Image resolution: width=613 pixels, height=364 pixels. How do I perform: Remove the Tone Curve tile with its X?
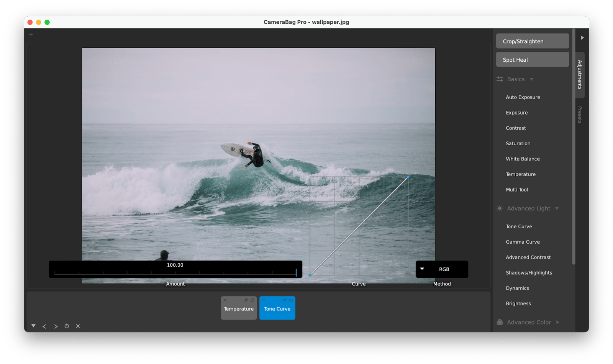coord(264,300)
